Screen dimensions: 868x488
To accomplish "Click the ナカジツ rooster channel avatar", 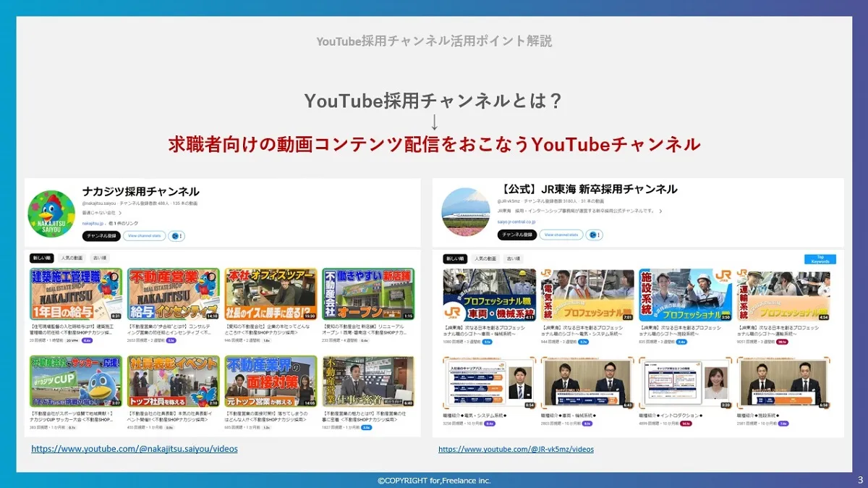I will coord(51,214).
